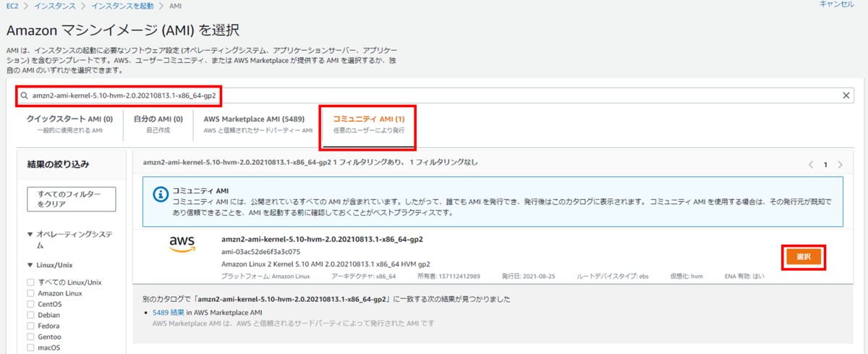Check the すべての Linux/Unix checkbox
868x354 pixels.
click(30, 282)
